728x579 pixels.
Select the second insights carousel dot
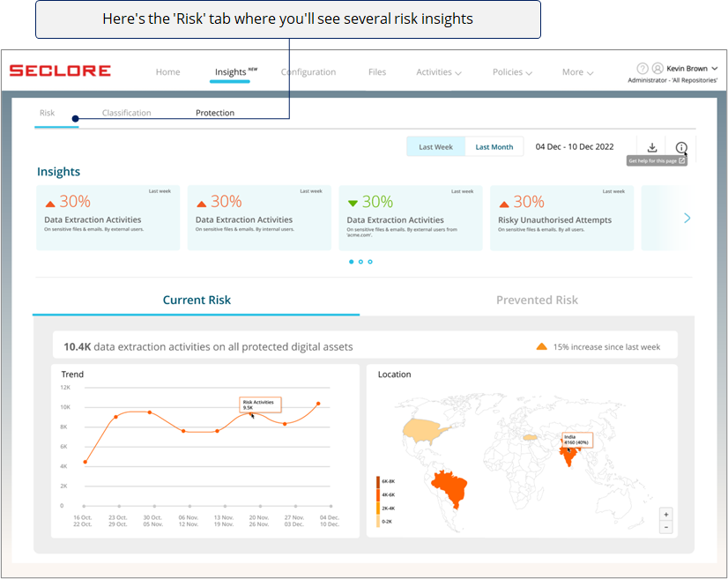360,262
